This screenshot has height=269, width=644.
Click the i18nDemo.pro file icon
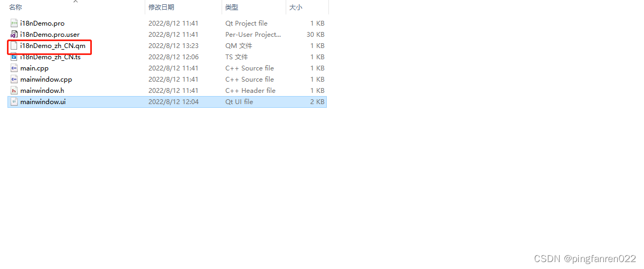pos(14,23)
